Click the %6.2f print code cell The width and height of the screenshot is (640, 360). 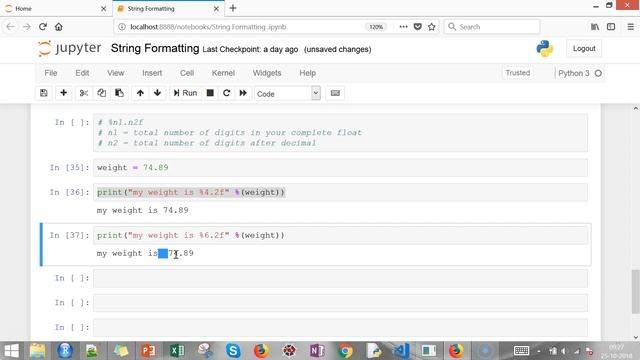click(340, 236)
